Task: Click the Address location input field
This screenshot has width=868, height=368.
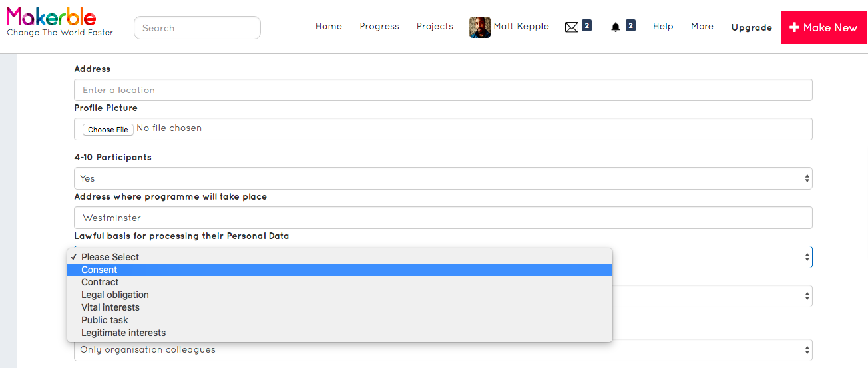Action: point(443,90)
